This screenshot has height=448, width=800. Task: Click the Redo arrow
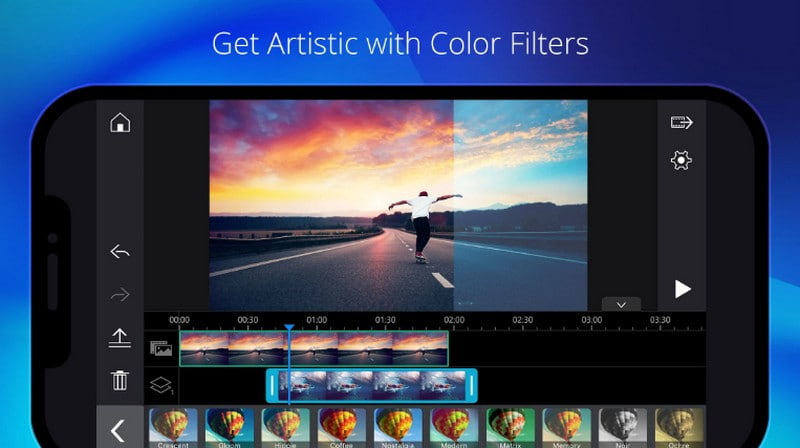coord(120,294)
